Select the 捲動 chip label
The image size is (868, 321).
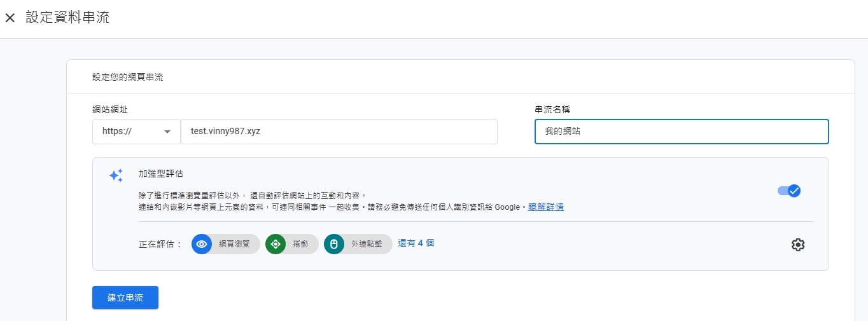tap(300, 244)
